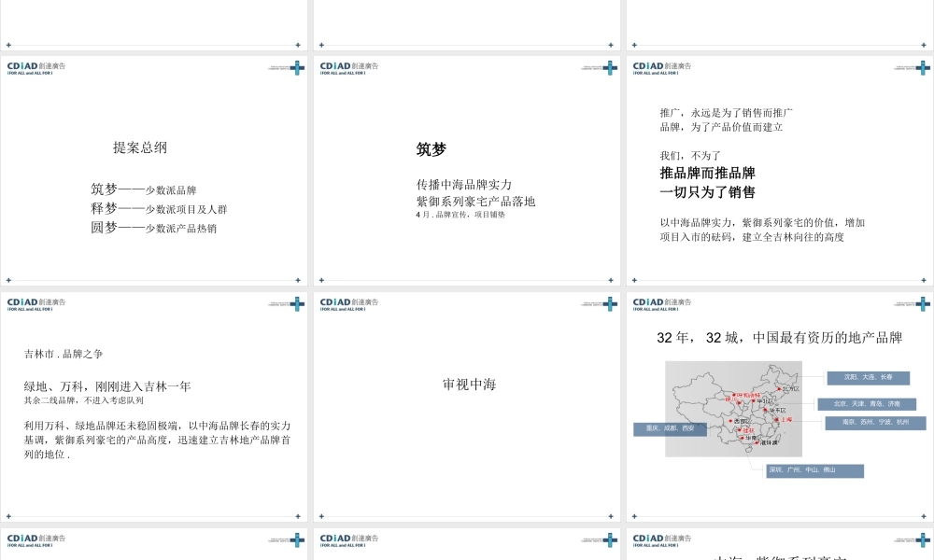Click the line 释梦——少数派项目及人群
The height and width of the screenshot is (560, 934).
click(x=159, y=208)
